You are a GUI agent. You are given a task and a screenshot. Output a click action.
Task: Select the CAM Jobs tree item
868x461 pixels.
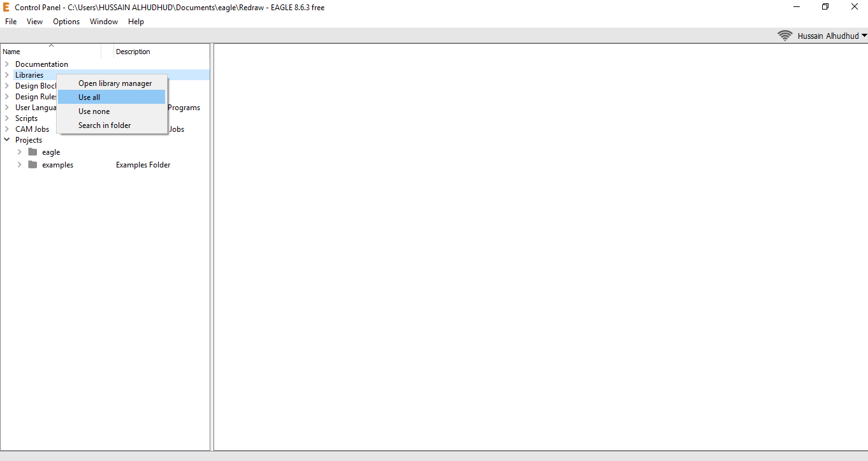pyautogui.click(x=32, y=129)
